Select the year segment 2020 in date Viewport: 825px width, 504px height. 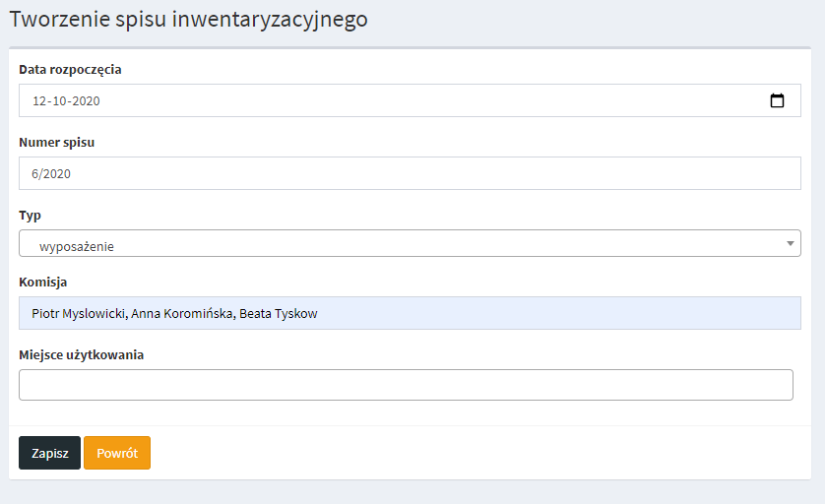click(85, 100)
